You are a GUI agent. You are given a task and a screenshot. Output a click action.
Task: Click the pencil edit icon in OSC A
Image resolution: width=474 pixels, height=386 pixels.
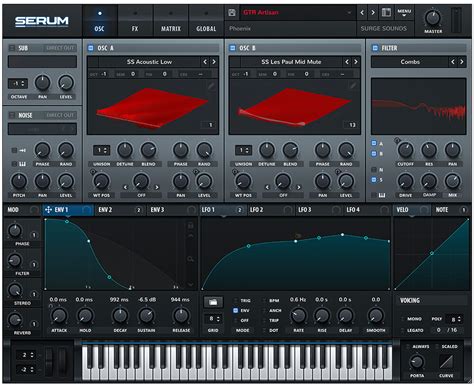[x=211, y=86]
